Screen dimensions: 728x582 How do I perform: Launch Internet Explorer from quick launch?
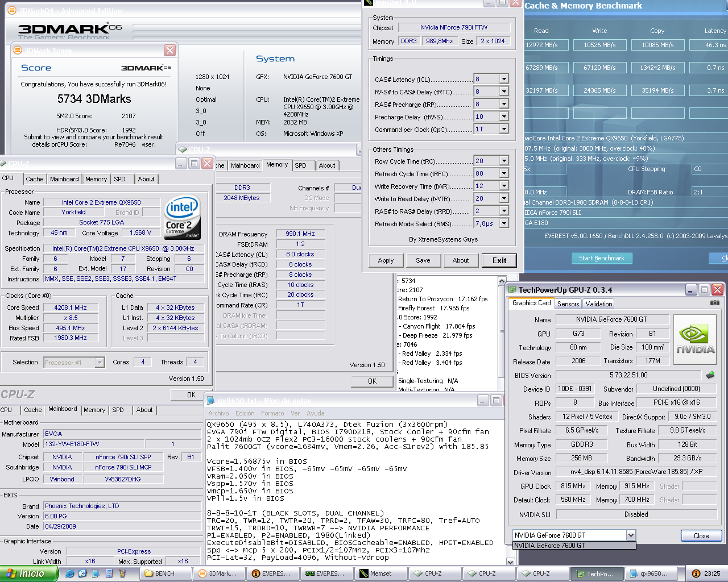69,573
